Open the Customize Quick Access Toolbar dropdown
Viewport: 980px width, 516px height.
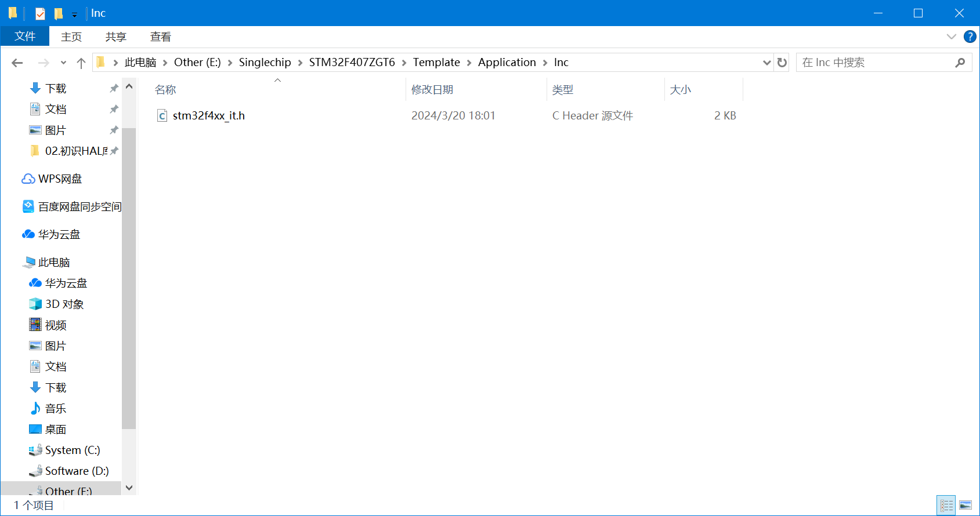74,14
